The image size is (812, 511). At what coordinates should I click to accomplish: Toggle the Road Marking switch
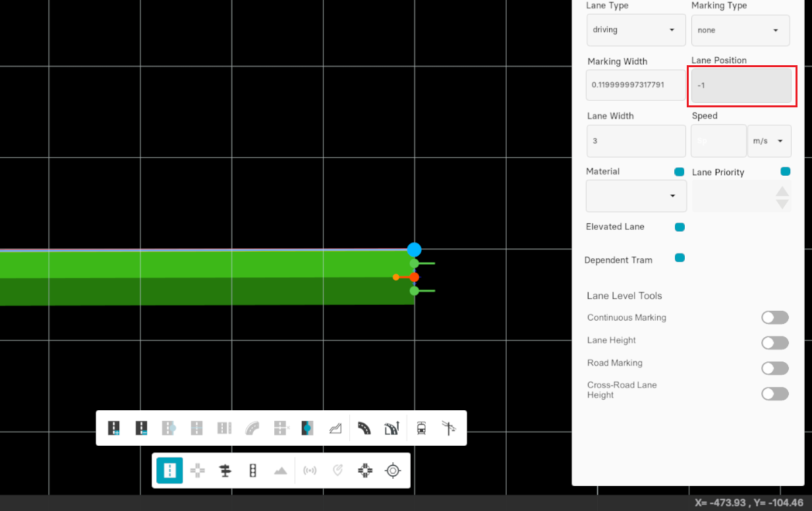click(774, 368)
